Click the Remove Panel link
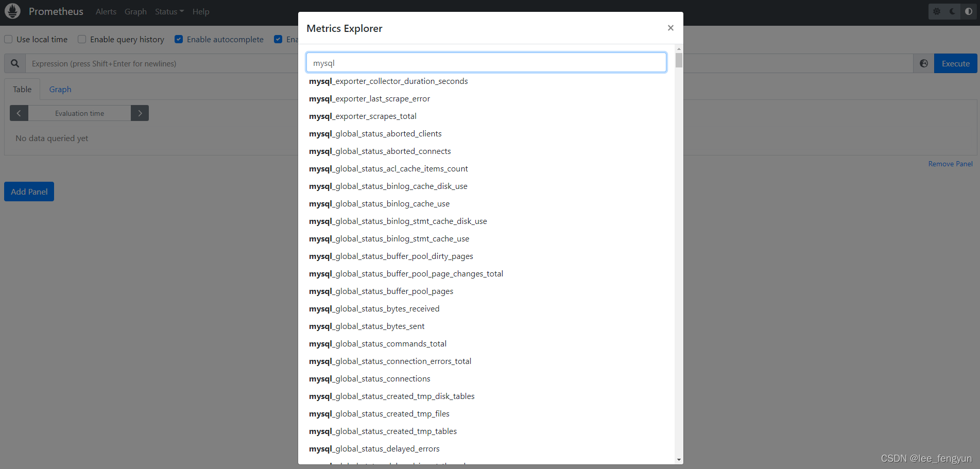This screenshot has width=980, height=469. (950, 164)
